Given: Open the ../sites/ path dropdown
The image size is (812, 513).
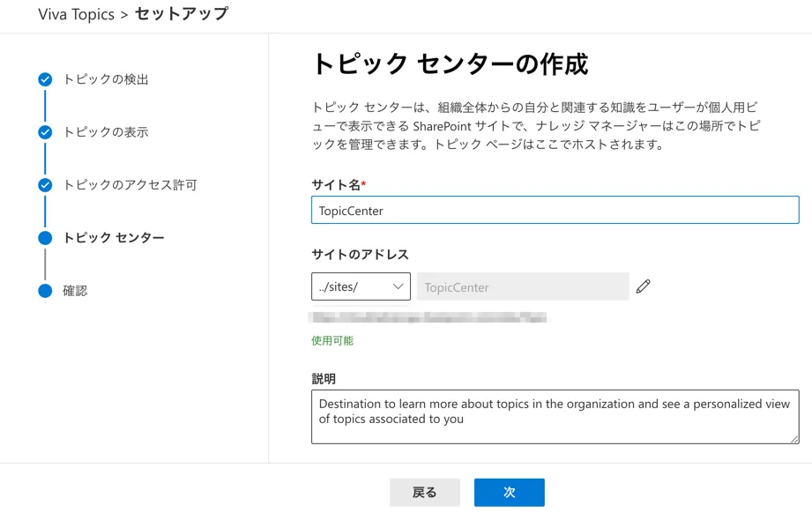Looking at the screenshot, I should click(361, 286).
